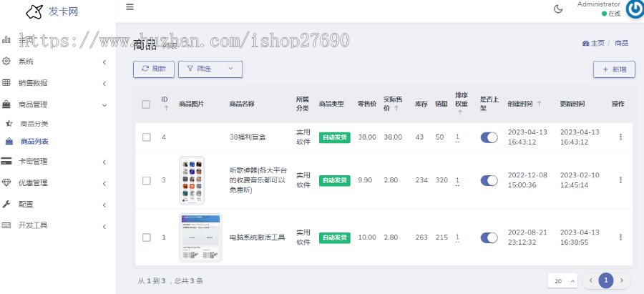The height and width of the screenshot is (294, 644).
Task: Expand the 系统 sidebar menu chevron
Action: click(104, 62)
